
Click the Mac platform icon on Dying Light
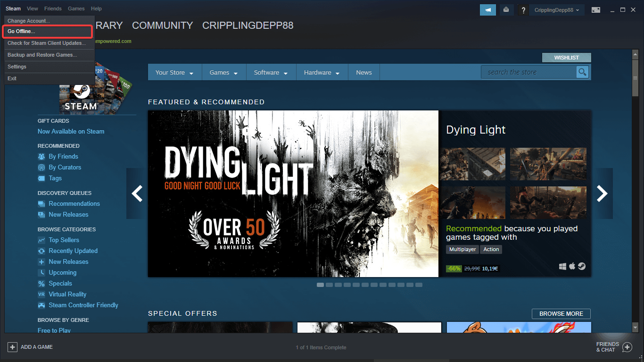click(x=572, y=267)
